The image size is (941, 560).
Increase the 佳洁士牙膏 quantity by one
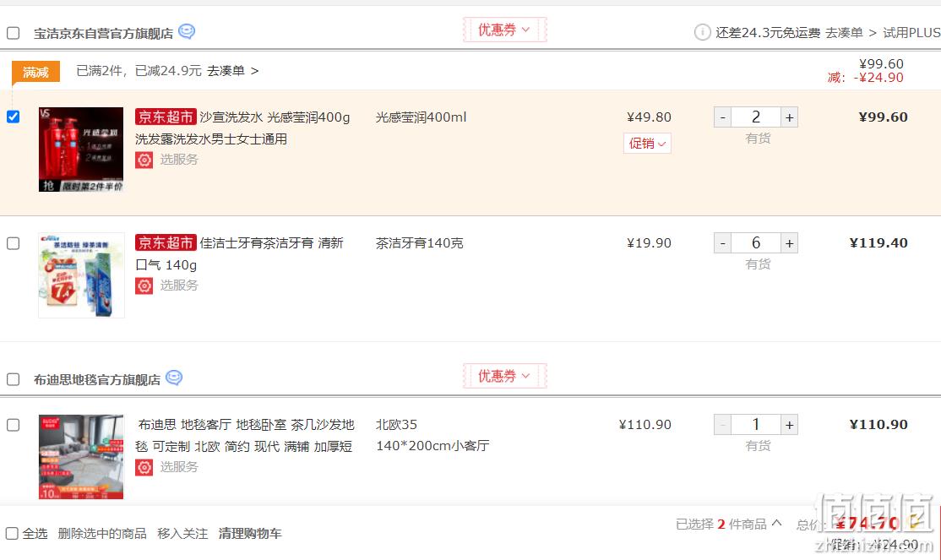click(x=789, y=243)
